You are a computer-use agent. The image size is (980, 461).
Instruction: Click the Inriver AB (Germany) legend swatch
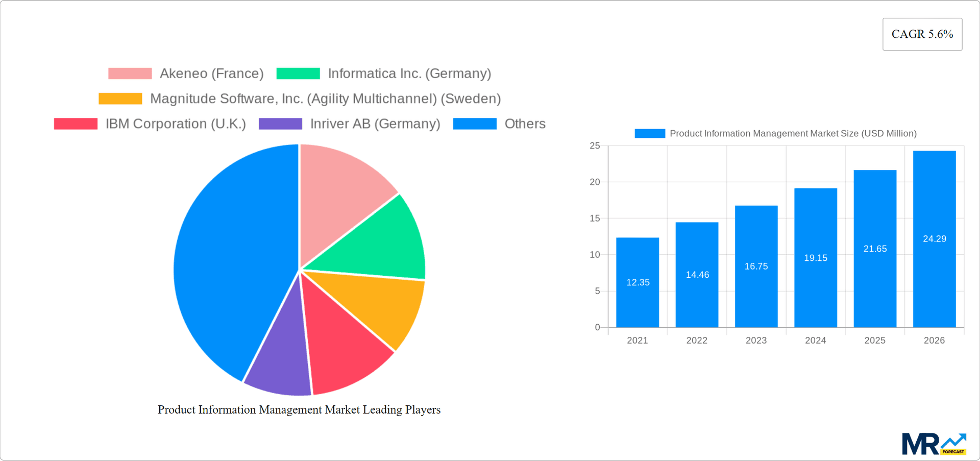[280, 123]
